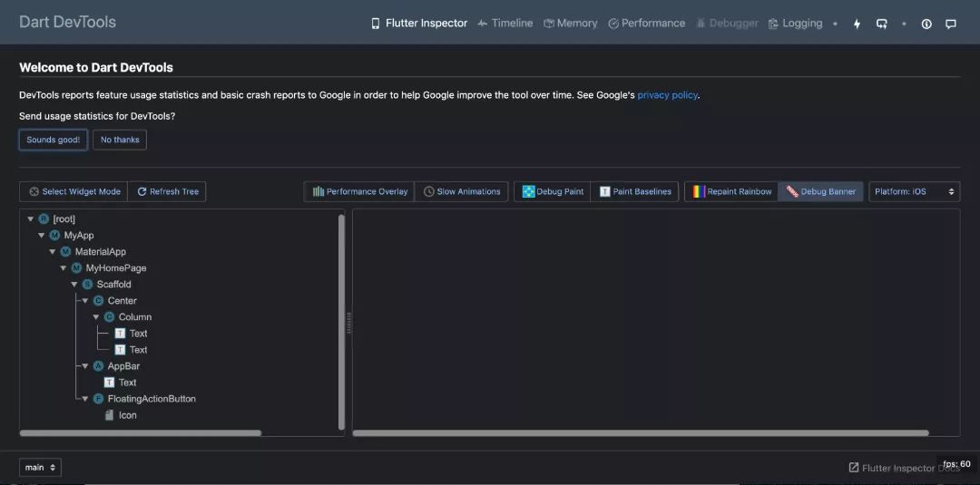
Task: Toggle Slow Animations
Action: [461, 191]
